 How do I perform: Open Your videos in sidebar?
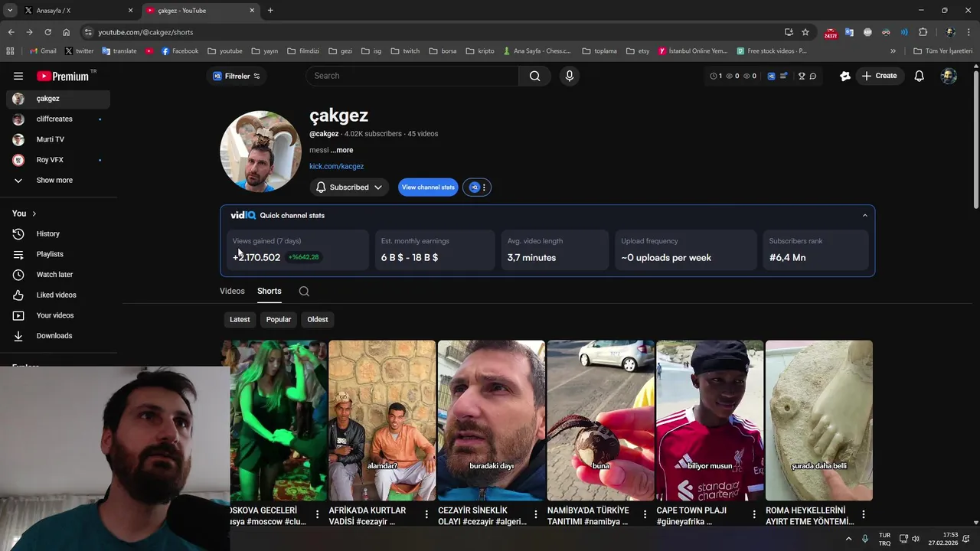[x=58, y=315]
